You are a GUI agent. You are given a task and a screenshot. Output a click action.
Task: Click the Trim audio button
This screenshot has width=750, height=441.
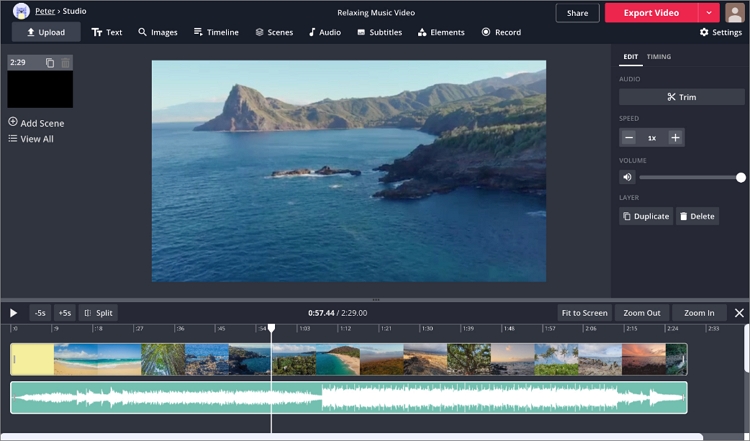tap(682, 97)
